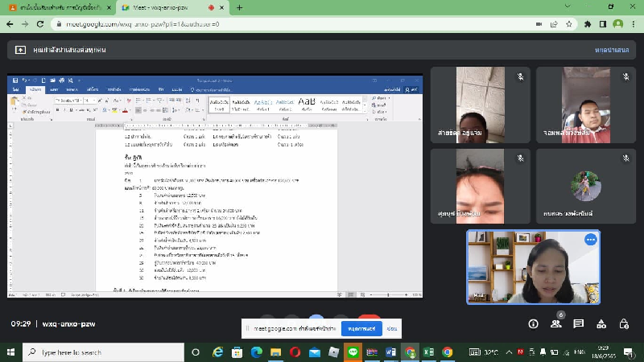Click the blue stop sharing button
Image resolution: width=644 pixels, height=362 pixels.
pyautogui.click(x=361, y=329)
